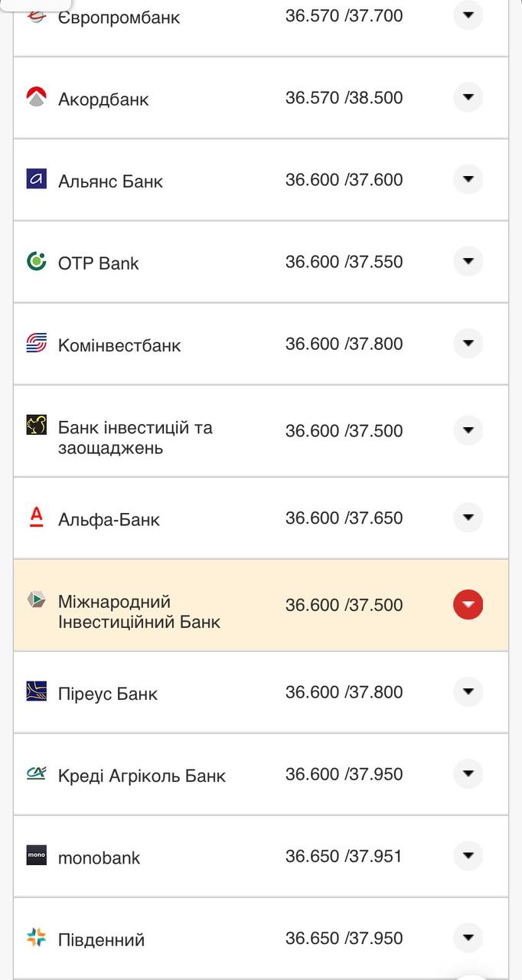Screen dimensions: 522x980
Task: Collapse the Міжнародний Інвестиційний Банк row
Action: point(468,604)
